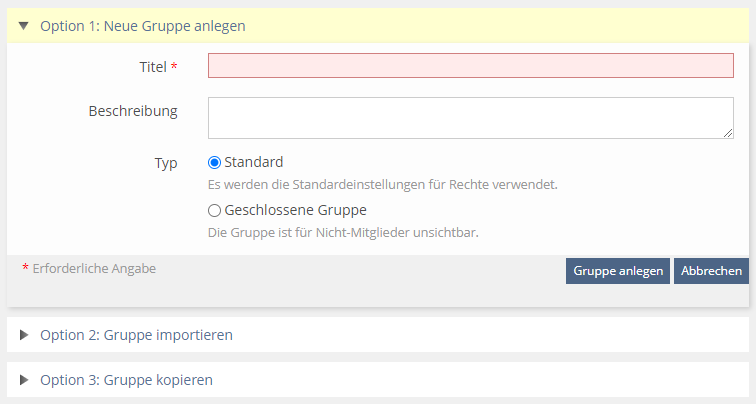
Task: Expand the Option 2 triangle arrow
Action: [x=24, y=335]
